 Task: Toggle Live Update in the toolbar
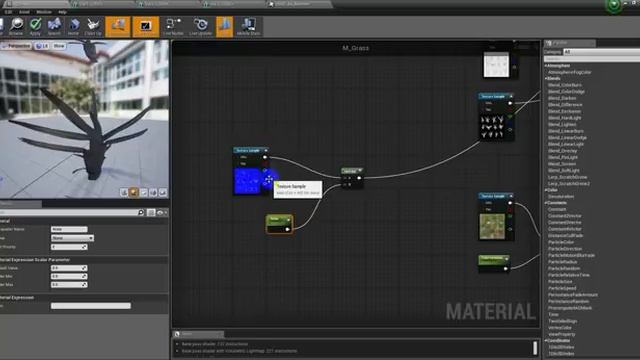coord(200,27)
